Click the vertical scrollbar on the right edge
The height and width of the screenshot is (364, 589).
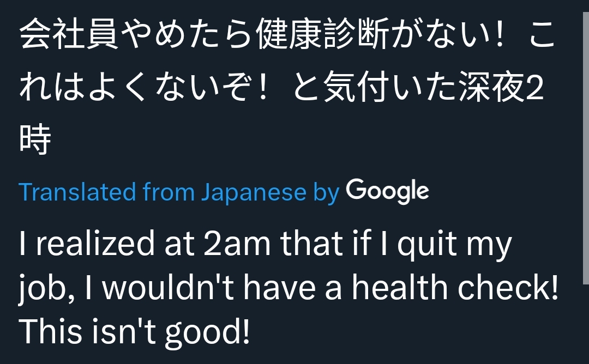coord(586,148)
